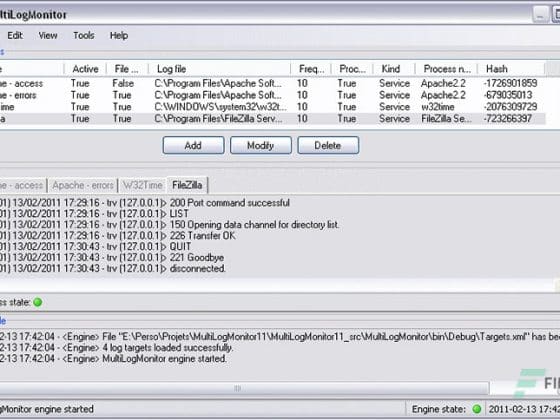Screen dimensions: 560x420
Task: Click '4 log targets loaded successfully' line
Action: [x=116, y=348]
